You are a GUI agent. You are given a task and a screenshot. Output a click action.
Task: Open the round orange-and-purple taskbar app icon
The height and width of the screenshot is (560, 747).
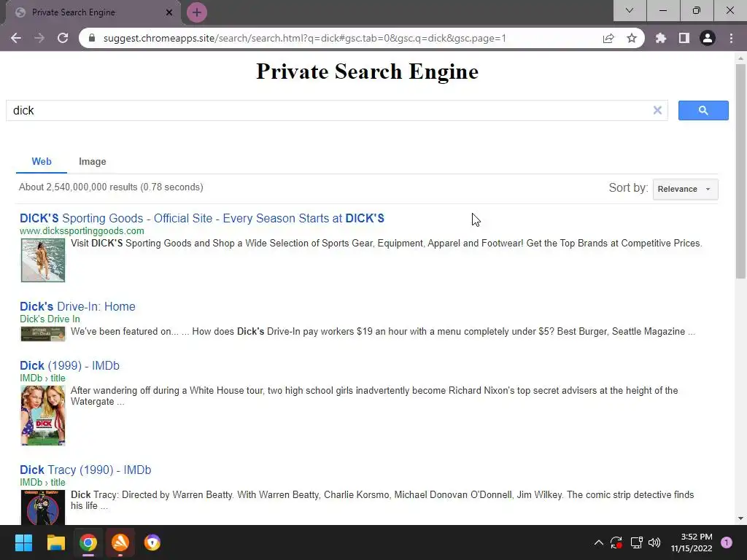(152, 542)
